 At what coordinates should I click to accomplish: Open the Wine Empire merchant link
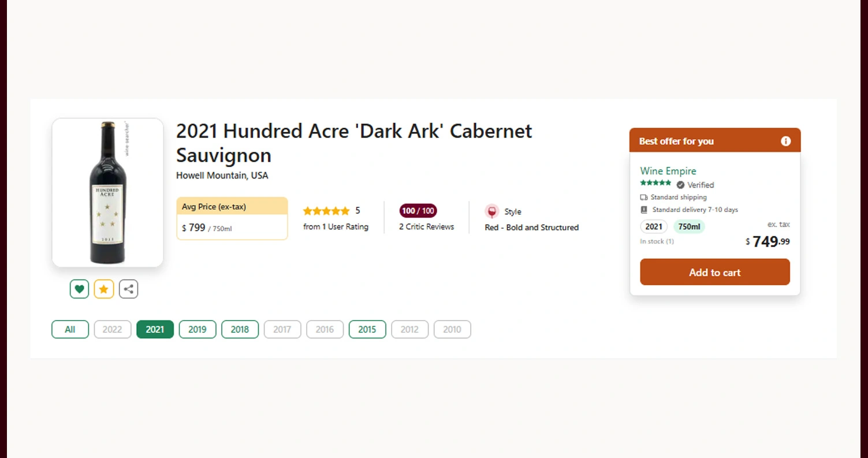click(668, 171)
